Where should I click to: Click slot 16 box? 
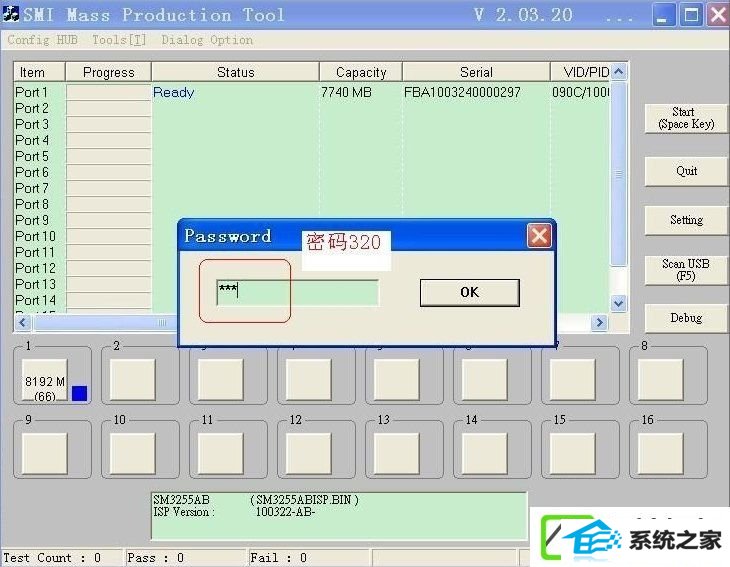tap(661, 454)
